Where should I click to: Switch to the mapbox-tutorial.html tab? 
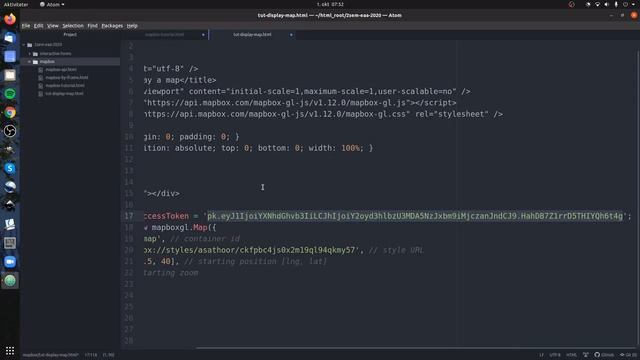(x=165, y=35)
